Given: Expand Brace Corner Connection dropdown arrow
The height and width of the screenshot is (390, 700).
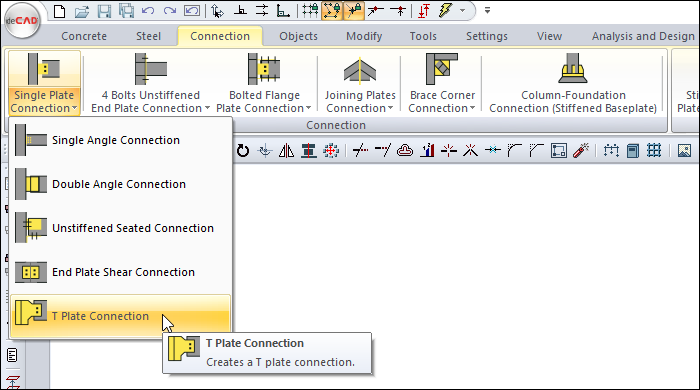Looking at the screenshot, I should 472,108.
